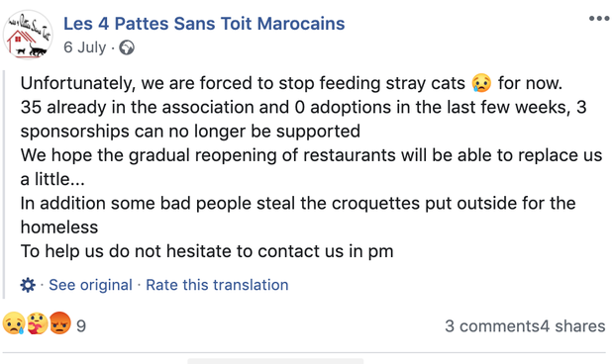Screen dimensions: 614x364
Task: Click the line To help us do not hesitate
Action: click(207, 251)
